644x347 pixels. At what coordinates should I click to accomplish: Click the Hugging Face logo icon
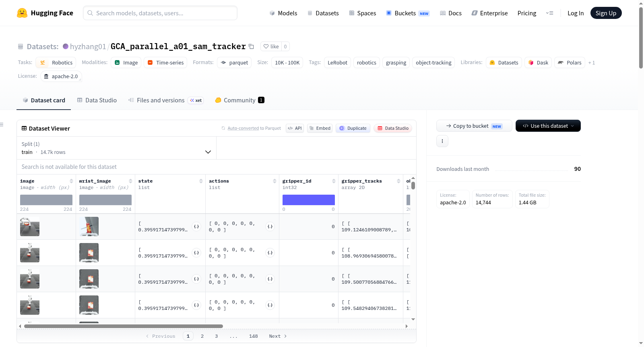pos(22,13)
